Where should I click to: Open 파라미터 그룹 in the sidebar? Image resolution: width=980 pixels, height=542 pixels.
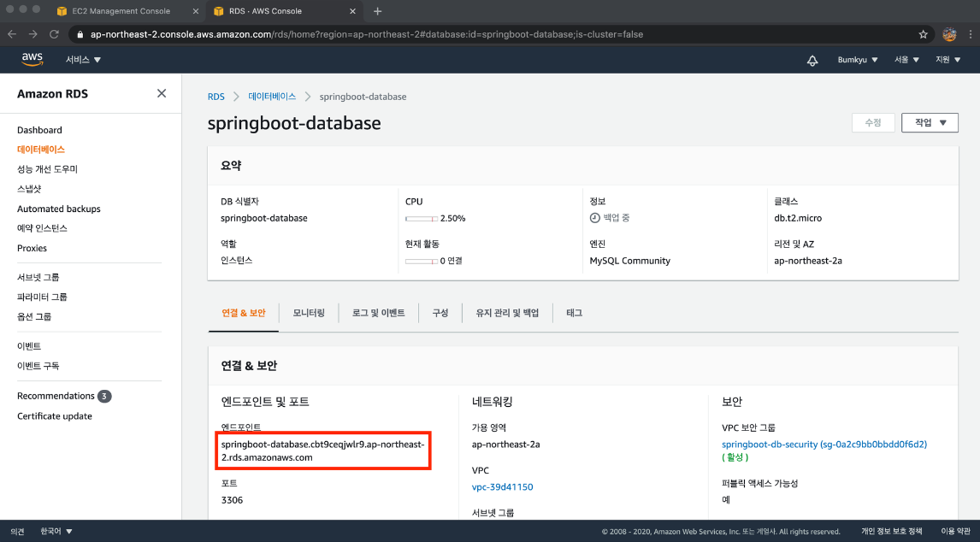(42, 297)
